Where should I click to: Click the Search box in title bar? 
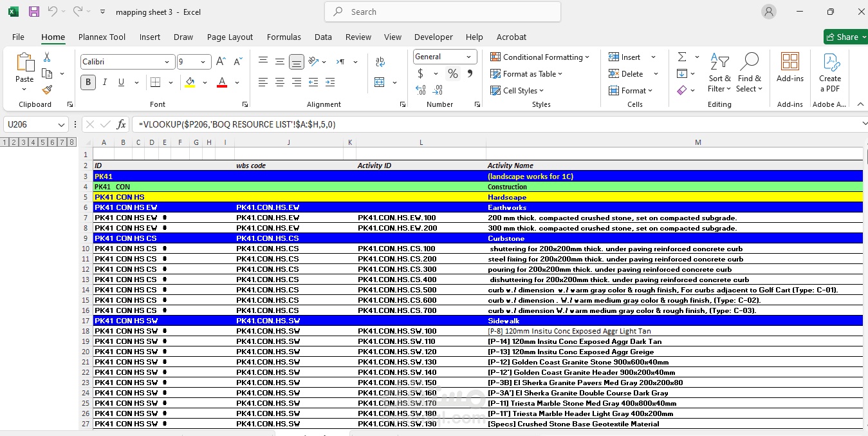[x=443, y=12]
